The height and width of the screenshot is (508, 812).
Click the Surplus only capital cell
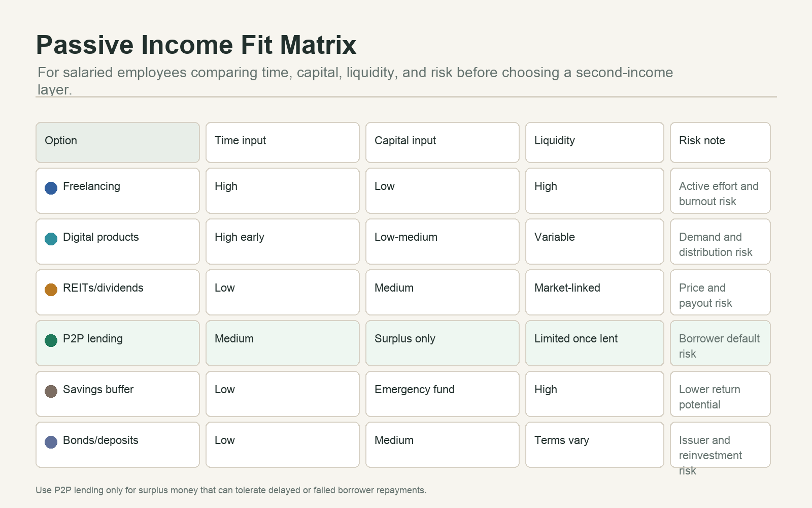[x=443, y=343]
